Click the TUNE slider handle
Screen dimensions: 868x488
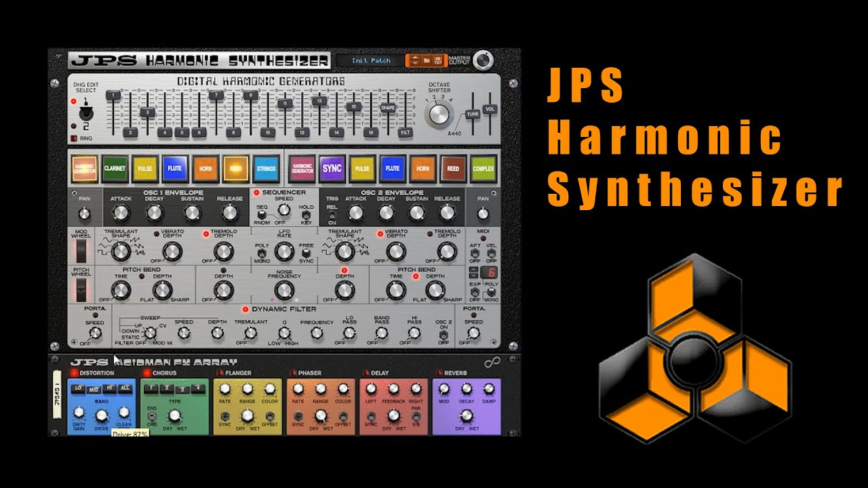pos(473,114)
